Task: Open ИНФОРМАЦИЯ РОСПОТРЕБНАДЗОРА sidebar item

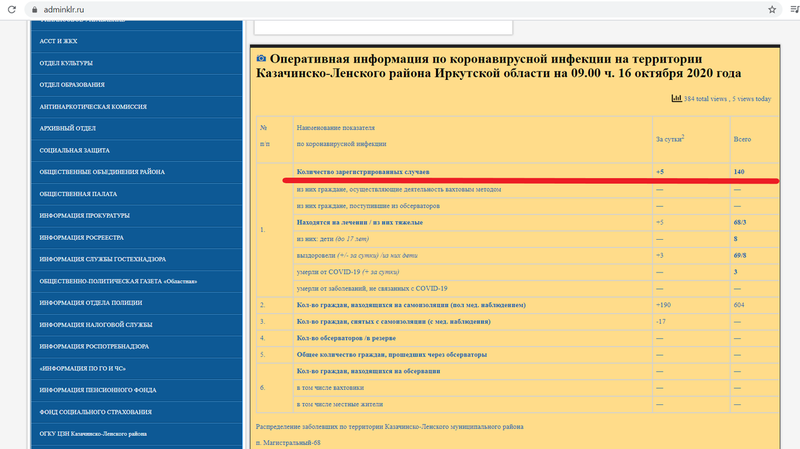Action: (x=137, y=346)
